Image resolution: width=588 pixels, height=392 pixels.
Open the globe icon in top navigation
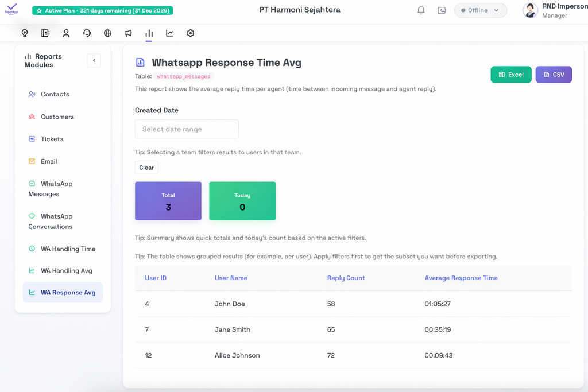tap(107, 33)
